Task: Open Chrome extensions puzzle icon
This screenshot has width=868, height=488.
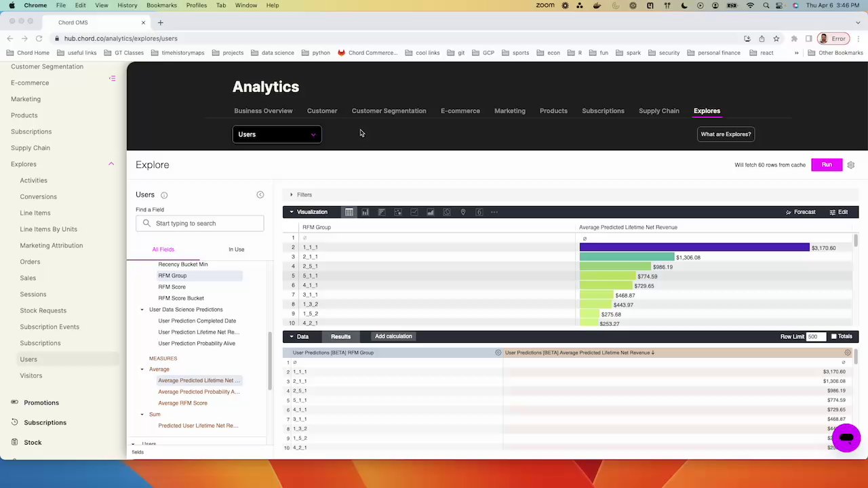Action: pos(794,39)
